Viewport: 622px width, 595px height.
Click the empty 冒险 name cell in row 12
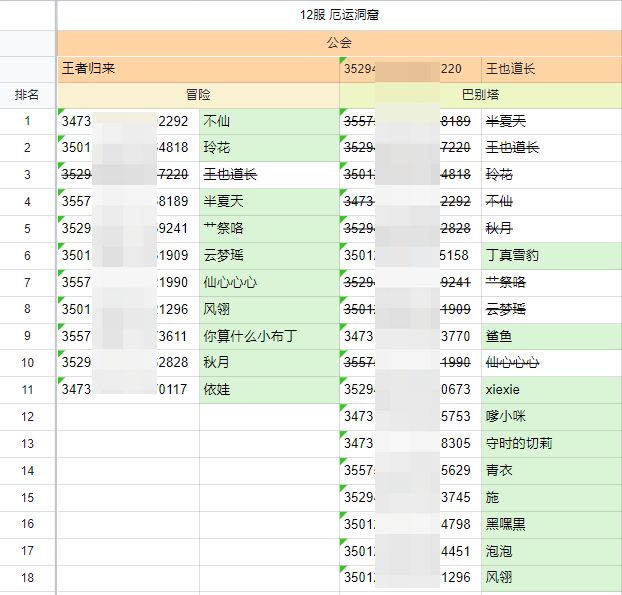coord(269,417)
